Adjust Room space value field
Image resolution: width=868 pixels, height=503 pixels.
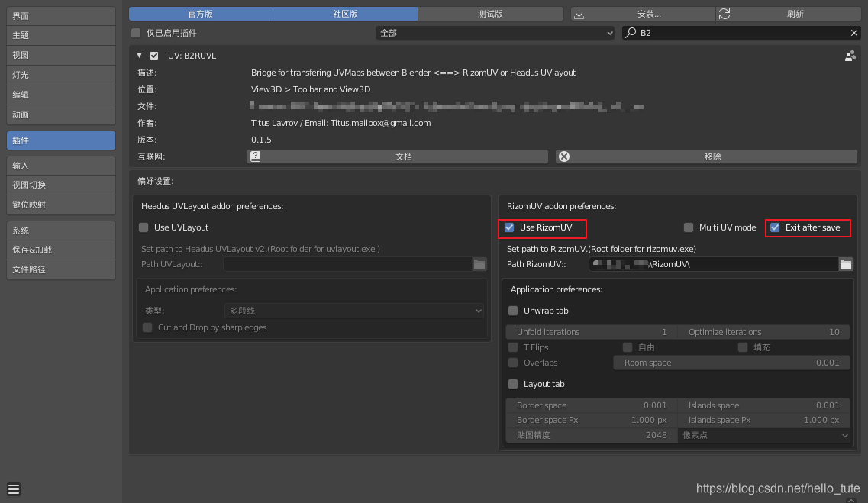pyautogui.click(x=732, y=363)
